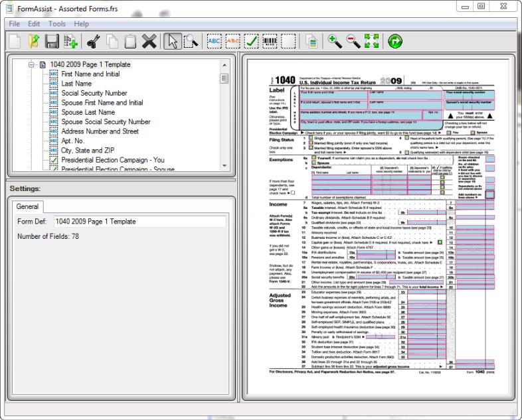Click the field tree scrollbar up arrow
The image size is (522, 420).
coord(224,65)
